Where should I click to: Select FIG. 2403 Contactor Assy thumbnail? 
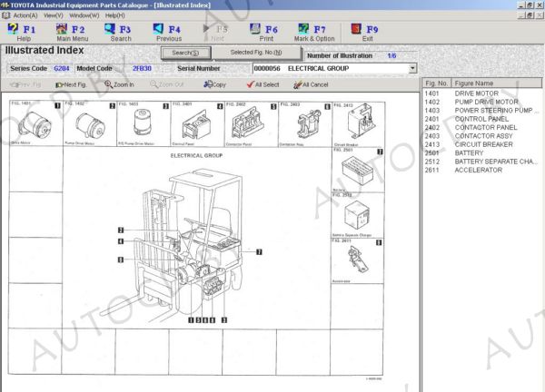tap(305, 123)
